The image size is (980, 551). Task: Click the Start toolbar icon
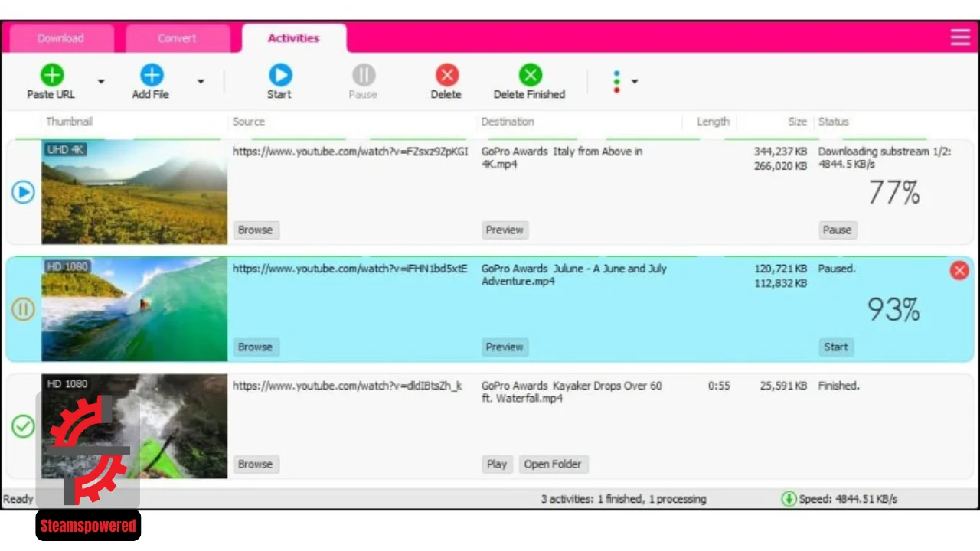tap(280, 75)
